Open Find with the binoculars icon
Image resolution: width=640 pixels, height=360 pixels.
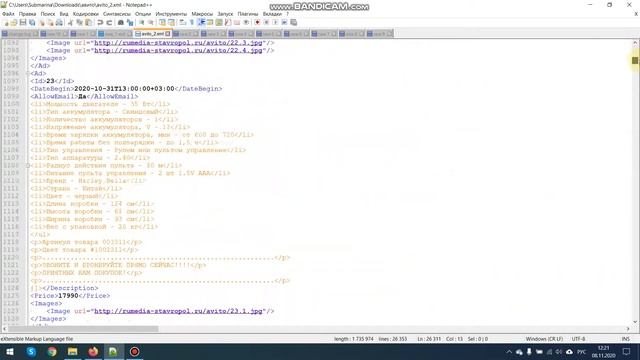click(121, 22)
